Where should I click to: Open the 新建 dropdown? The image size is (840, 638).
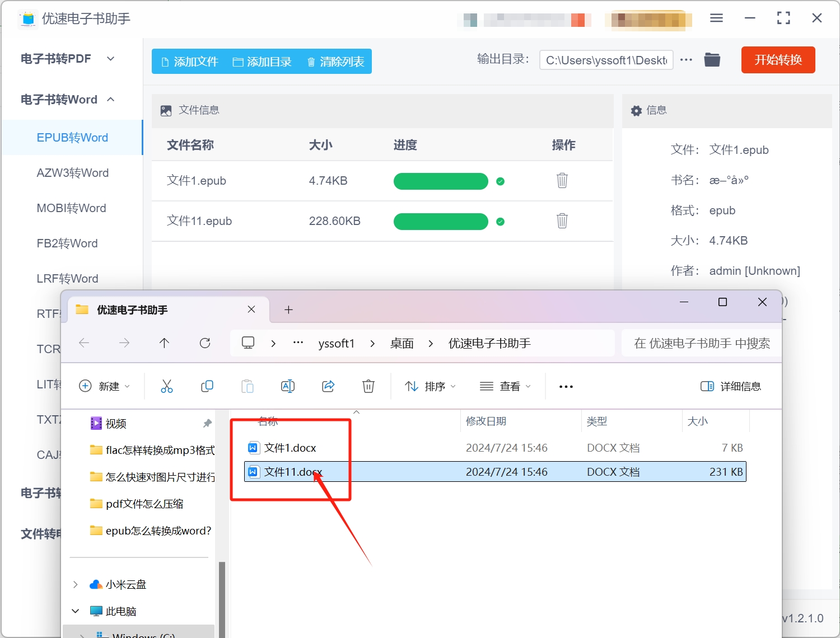coord(105,386)
